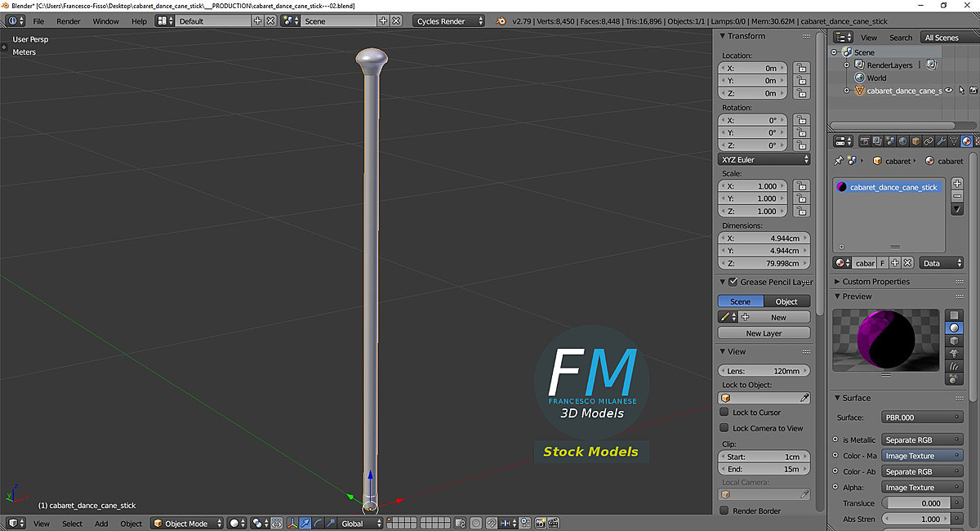Open the mesh Data properties tab
This screenshot has height=531, width=980.
coord(953,141)
